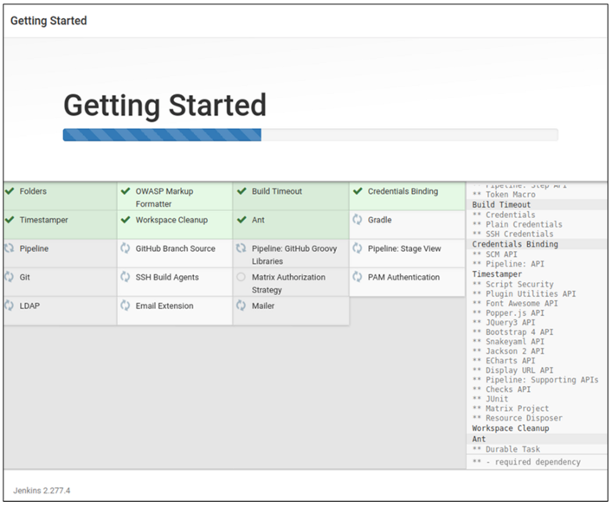Screen dimensions: 612x508
Task: Click '** JUnit' log entry
Action: [x=490, y=399]
